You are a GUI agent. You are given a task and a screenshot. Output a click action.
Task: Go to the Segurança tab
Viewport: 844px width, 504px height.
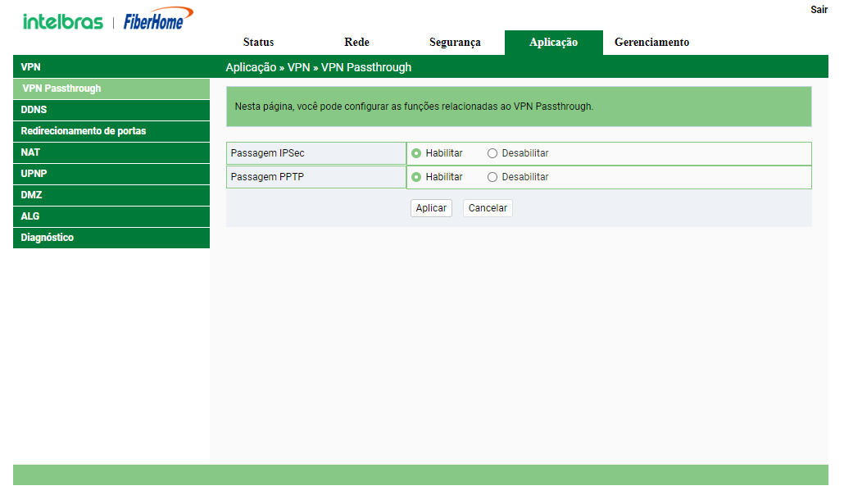point(455,42)
